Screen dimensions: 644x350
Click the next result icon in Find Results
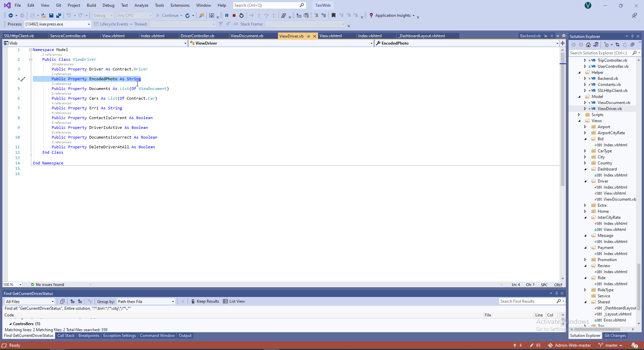coord(80,301)
